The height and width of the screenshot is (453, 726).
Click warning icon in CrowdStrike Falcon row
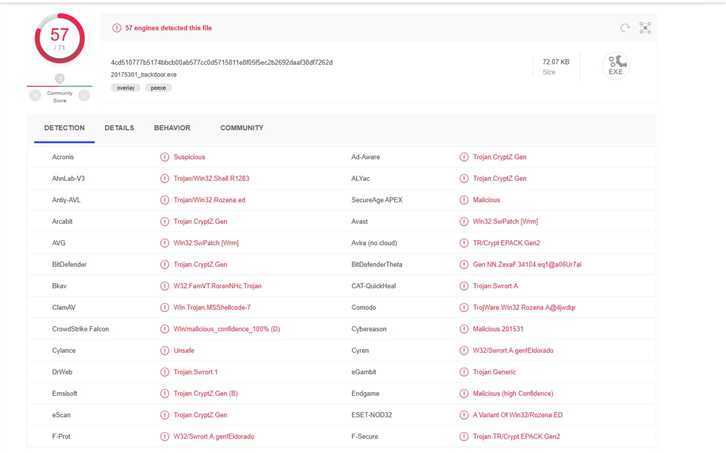point(164,329)
